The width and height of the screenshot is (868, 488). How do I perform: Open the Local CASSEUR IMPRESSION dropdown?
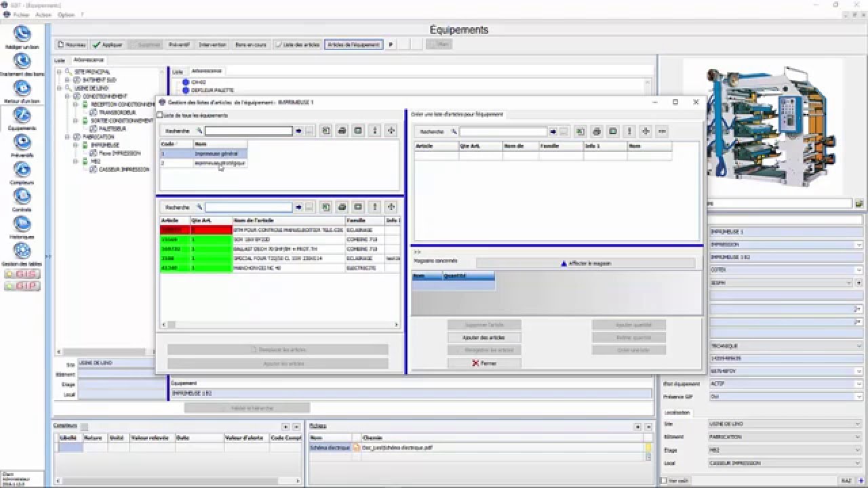859,464
